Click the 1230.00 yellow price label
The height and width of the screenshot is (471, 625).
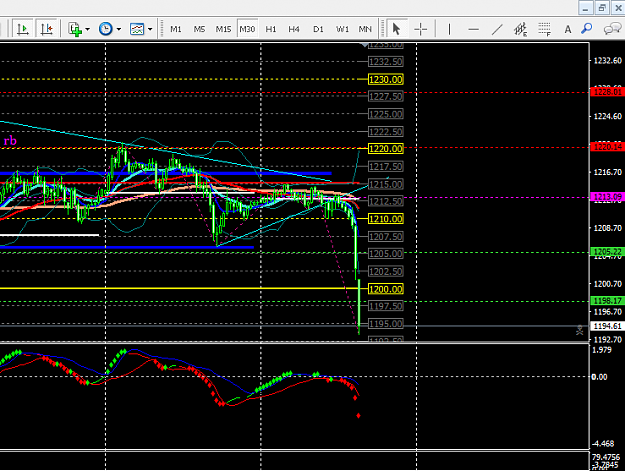(385, 80)
